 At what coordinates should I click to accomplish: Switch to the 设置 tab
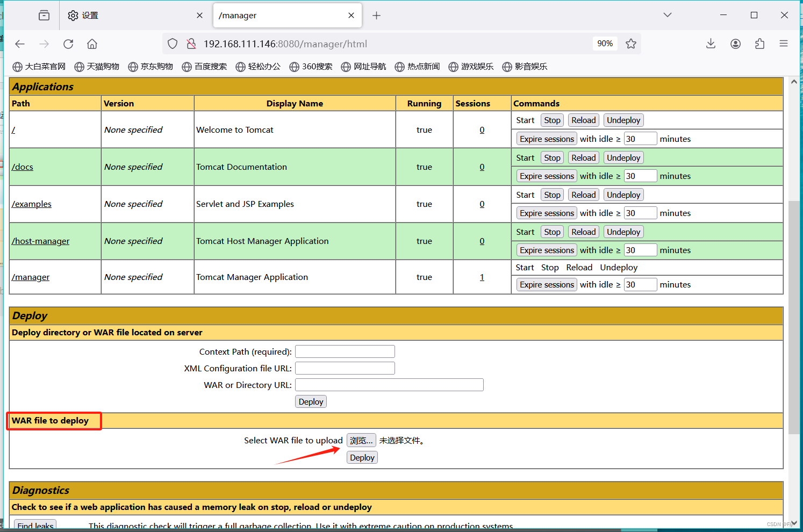click(x=134, y=16)
